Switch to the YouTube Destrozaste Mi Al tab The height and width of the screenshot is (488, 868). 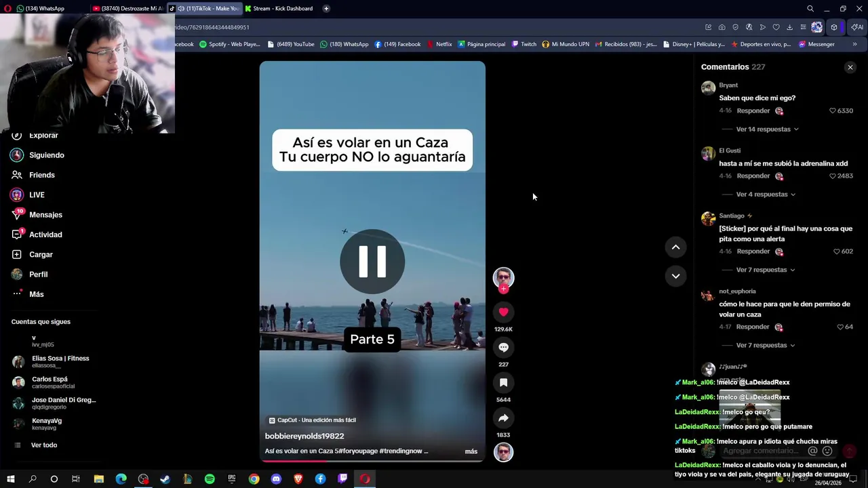pyautogui.click(x=127, y=9)
